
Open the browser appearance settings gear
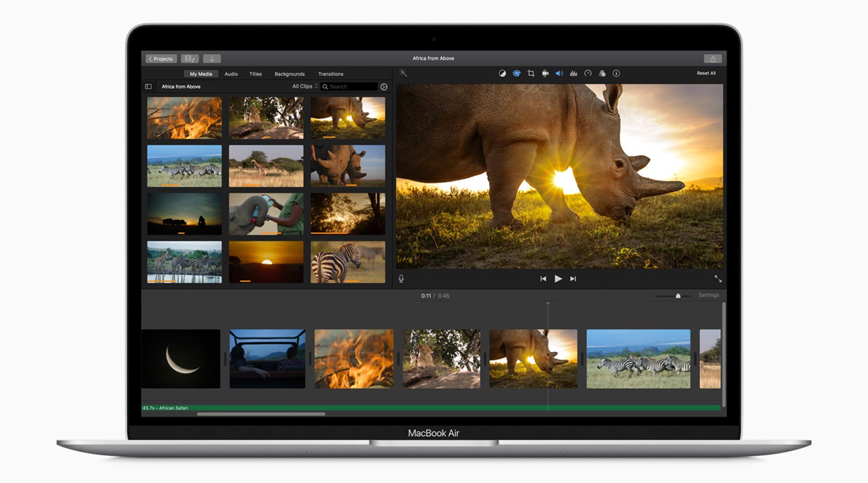384,87
